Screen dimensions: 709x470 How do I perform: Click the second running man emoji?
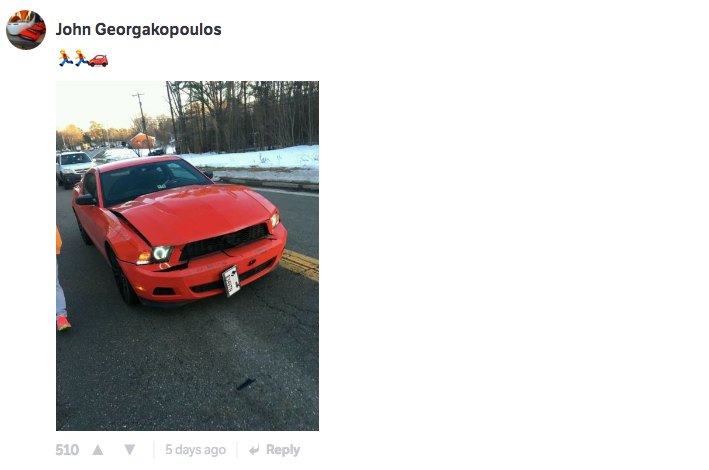click(x=81, y=58)
